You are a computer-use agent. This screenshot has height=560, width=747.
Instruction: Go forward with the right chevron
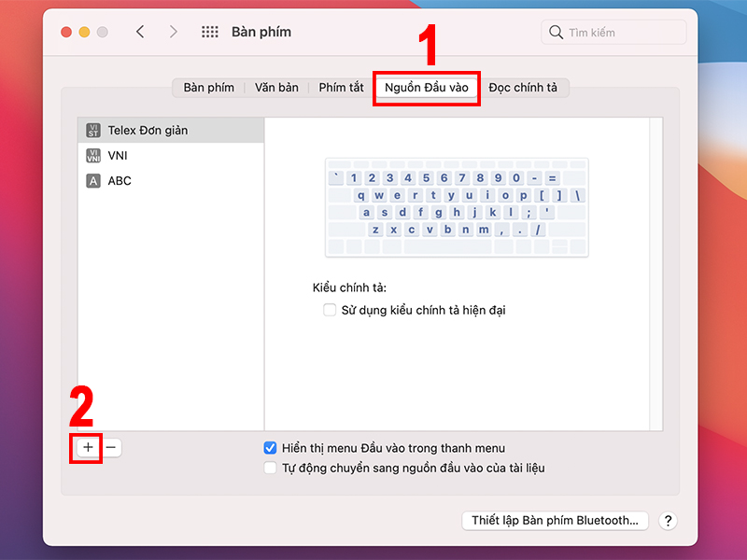[174, 32]
